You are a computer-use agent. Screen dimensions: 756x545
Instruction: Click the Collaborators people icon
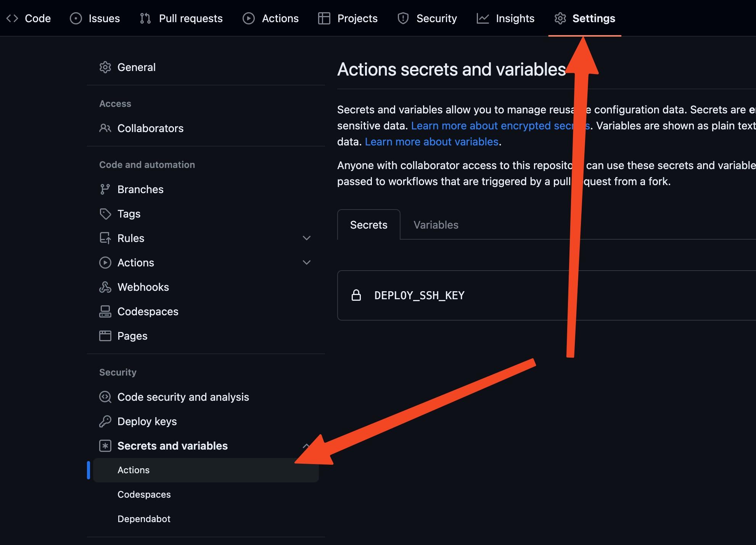click(105, 128)
